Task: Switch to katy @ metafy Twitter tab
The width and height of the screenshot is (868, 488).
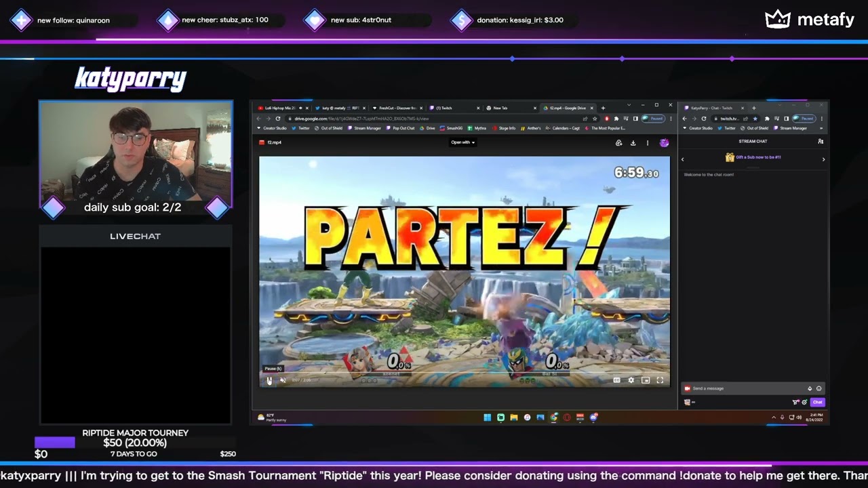Action: (341, 108)
